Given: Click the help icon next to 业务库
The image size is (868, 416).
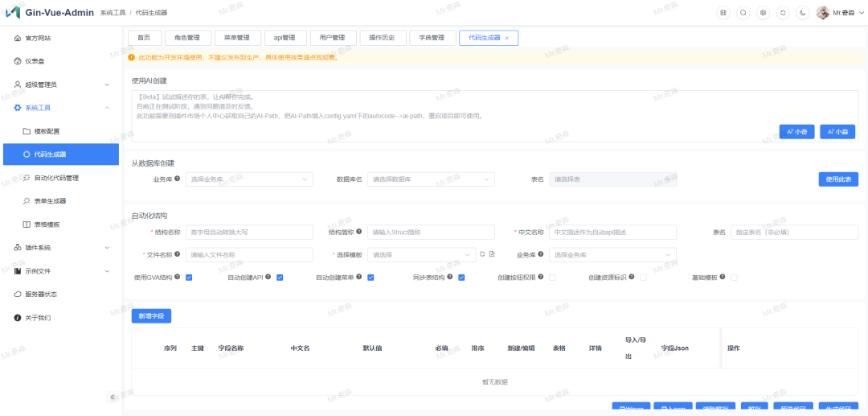Looking at the screenshot, I should pyautogui.click(x=177, y=179).
